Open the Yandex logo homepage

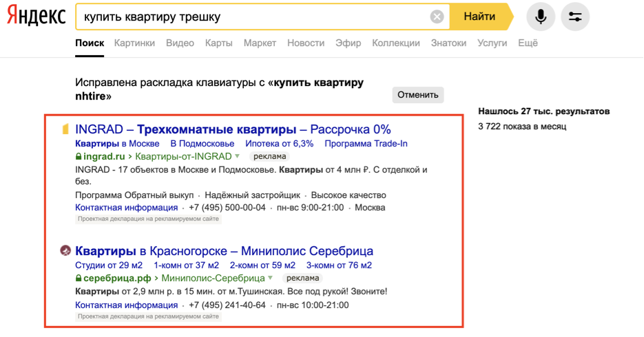tap(36, 16)
